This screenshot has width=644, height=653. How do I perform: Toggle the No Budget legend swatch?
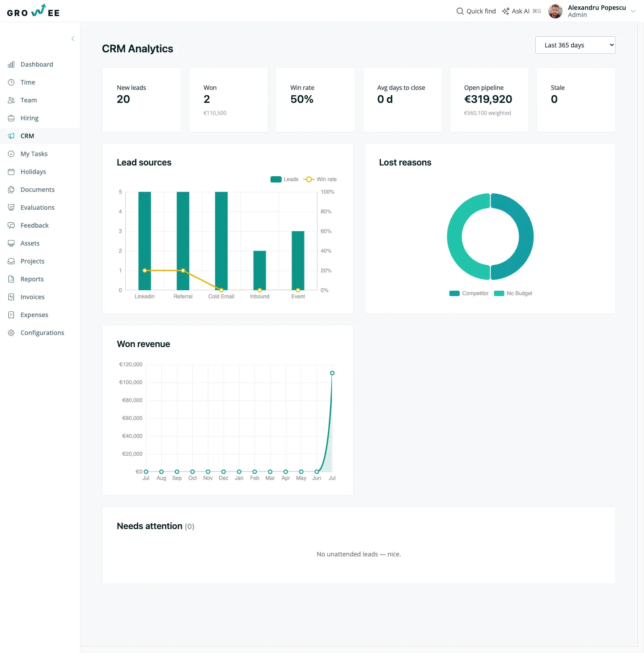tap(499, 293)
